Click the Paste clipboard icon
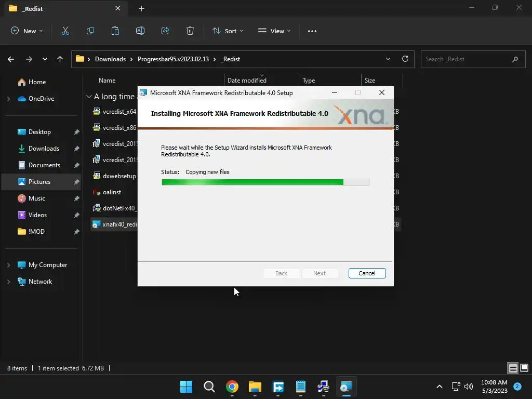Image resolution: width=532 pixels, height=399 pixels. 115,31
